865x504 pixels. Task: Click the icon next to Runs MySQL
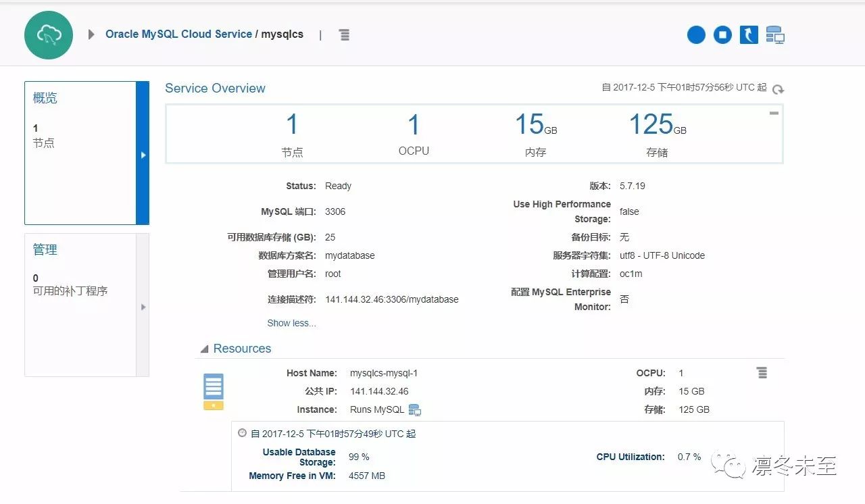click(x=415, y=410)
